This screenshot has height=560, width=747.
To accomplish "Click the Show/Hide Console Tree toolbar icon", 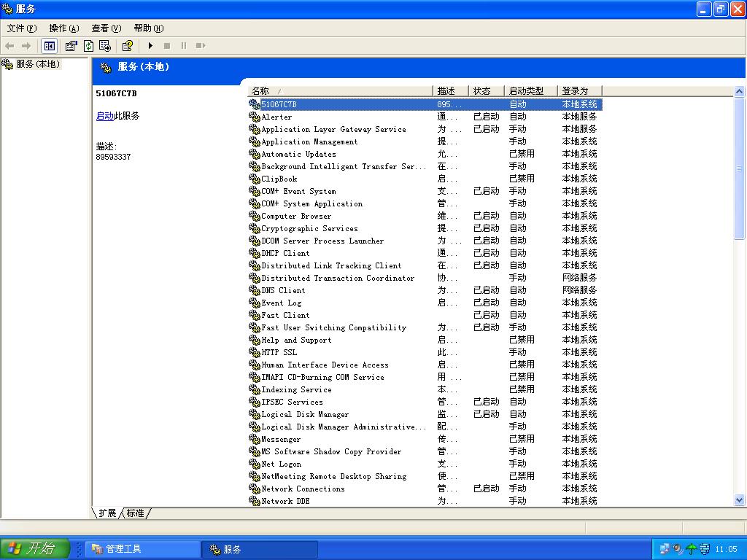I will pos(49,46).
